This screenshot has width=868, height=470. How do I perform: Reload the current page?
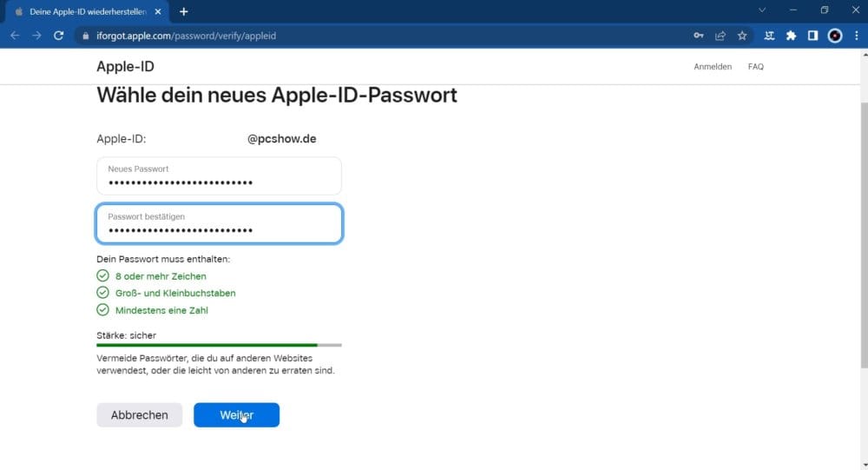[x=59, y=36]
